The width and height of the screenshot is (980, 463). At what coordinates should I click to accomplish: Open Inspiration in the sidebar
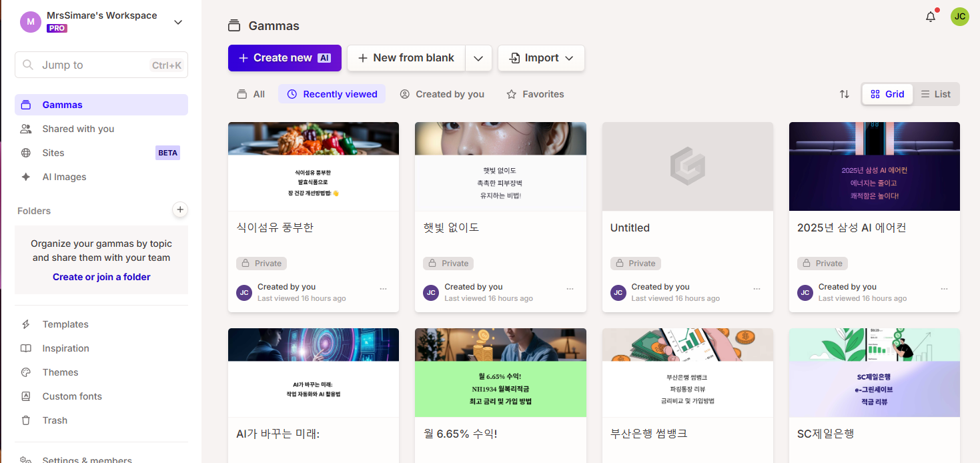tap(101, 348)
